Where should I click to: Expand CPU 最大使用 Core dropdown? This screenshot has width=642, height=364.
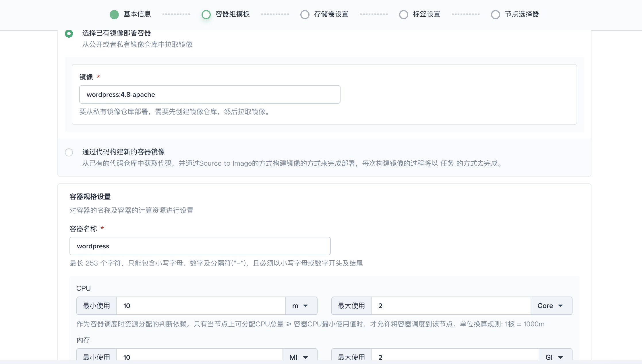click(x=551, y=305)
